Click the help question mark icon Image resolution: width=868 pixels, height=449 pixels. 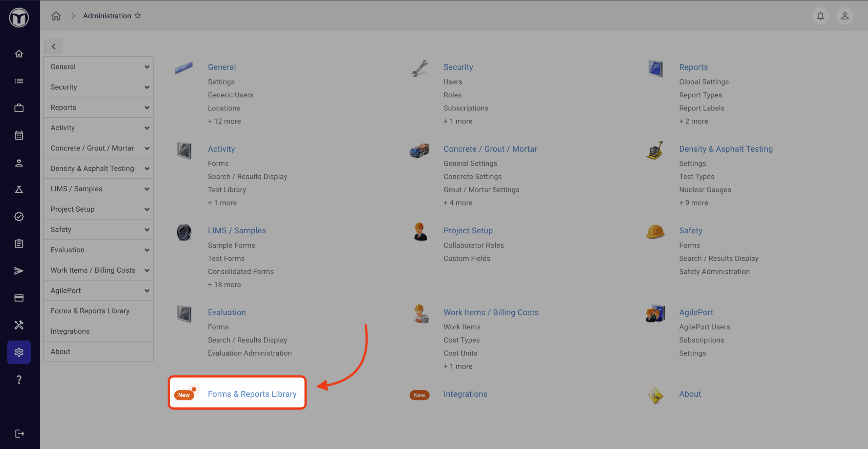coord(19,379)
